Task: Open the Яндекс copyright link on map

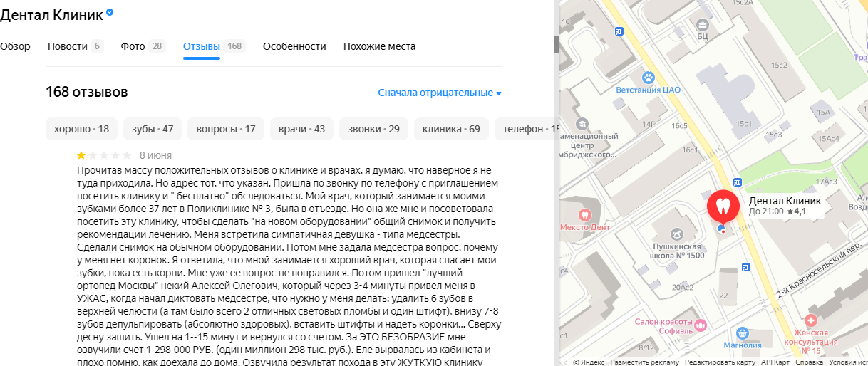Action: point(589,362)
